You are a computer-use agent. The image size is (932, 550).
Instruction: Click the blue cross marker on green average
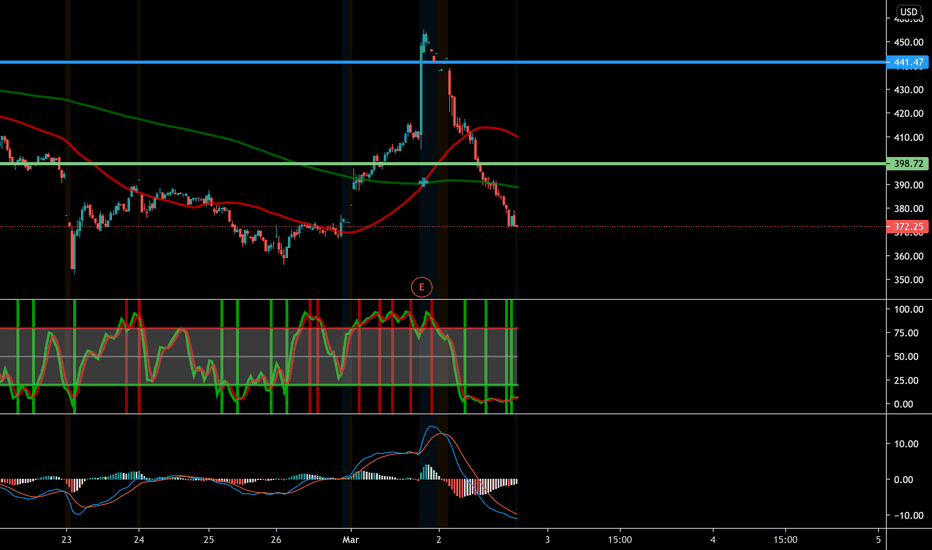point(424,182)
